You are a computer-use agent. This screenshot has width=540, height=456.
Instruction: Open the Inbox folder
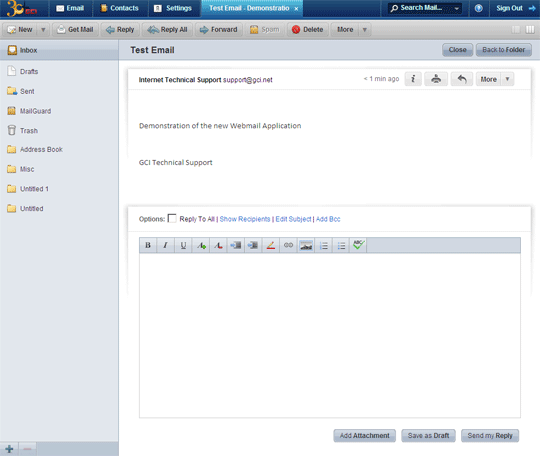[59, 50]
